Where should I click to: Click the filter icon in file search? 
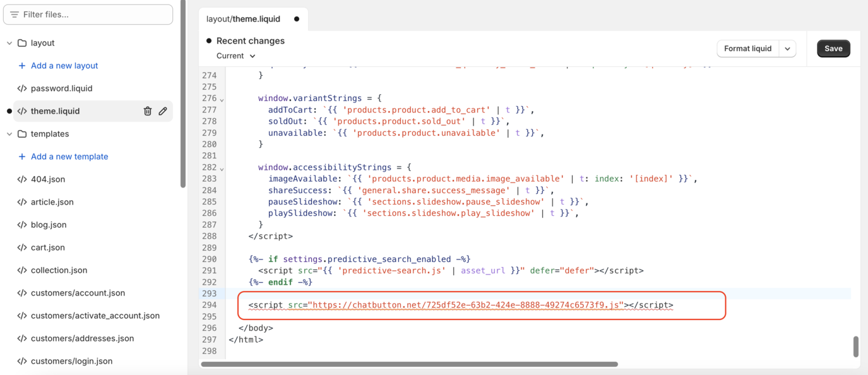coord(15,15)
